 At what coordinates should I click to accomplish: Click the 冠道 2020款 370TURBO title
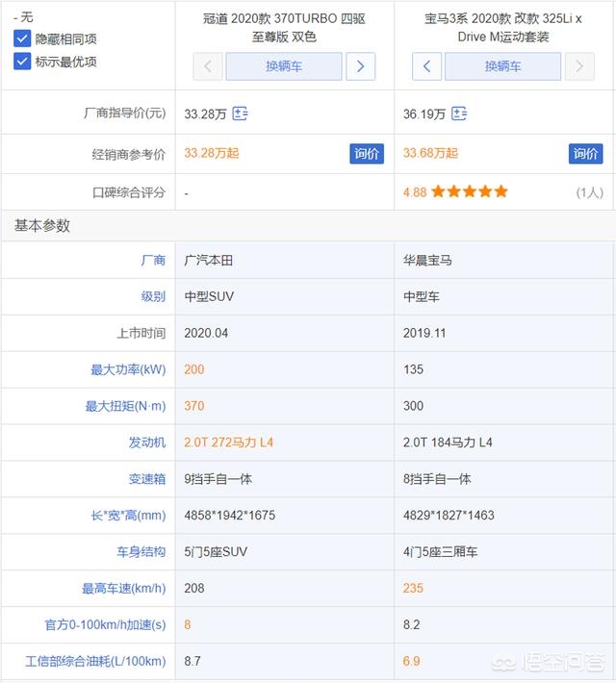click(x=284, y=28)
